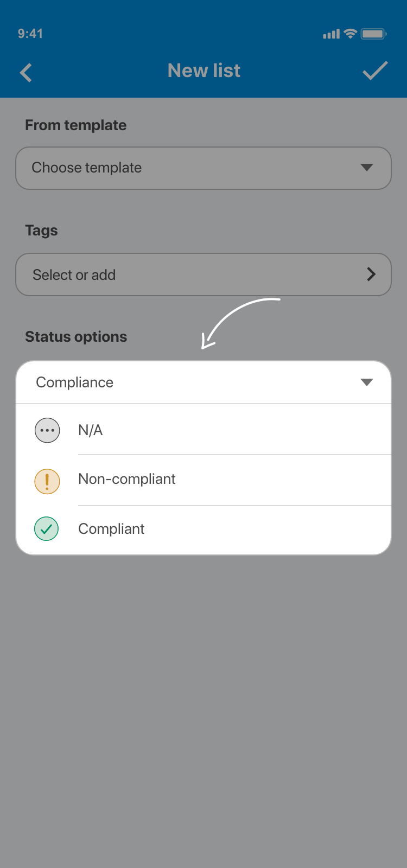407x868 pixels.
Task: Confirm new list with checkmark icon
Action: (x=375, y=71)
